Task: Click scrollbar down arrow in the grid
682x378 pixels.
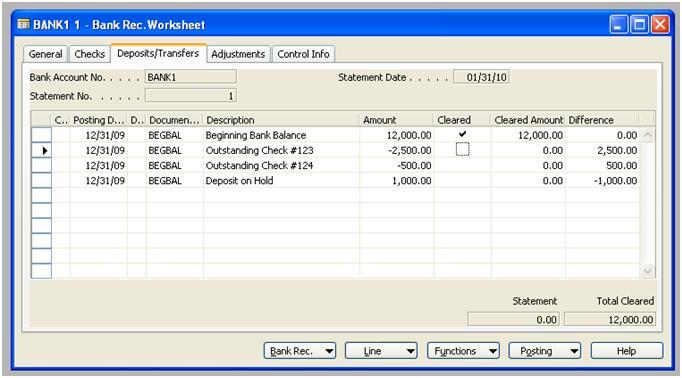Action: click(647, 271)
